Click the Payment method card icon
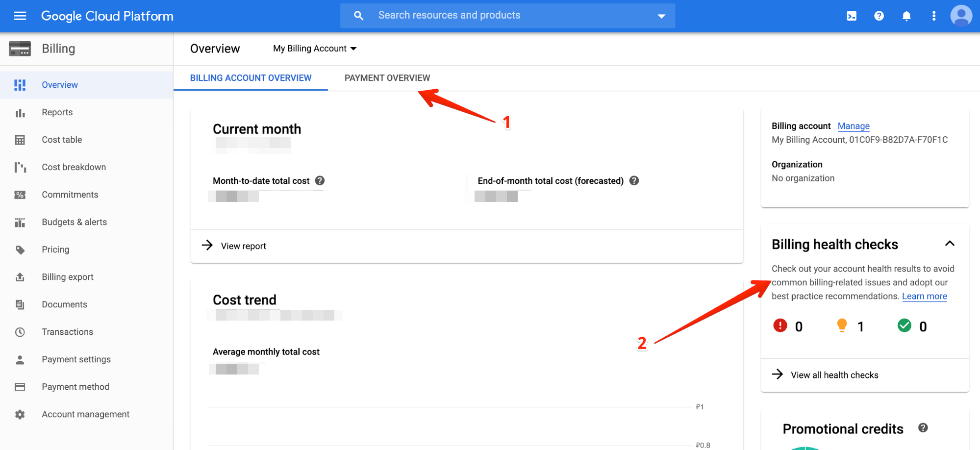The image size is (980, 450). 20,387
